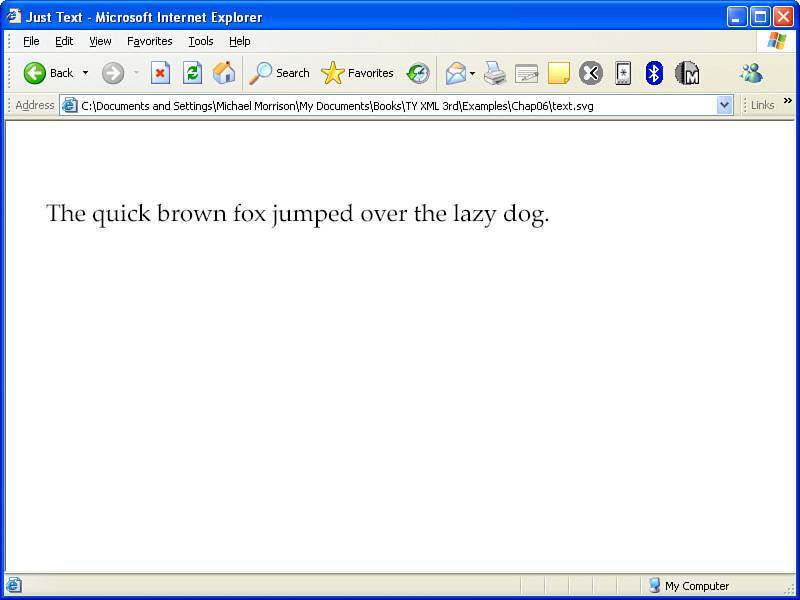Screen dimensions: 800x600
Task: Click the circular M toolbar icon
Action: coord(687,73)
